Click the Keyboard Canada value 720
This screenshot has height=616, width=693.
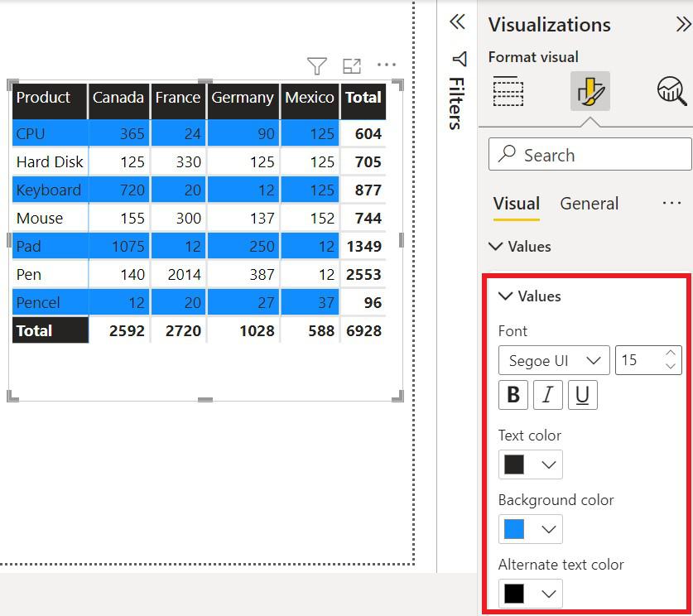132,190
